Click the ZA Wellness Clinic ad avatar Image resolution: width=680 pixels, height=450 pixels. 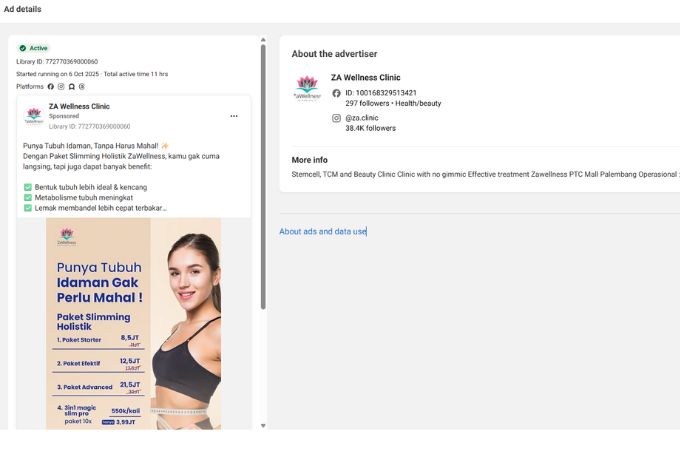pyautogui.click(x=34, y=115)
